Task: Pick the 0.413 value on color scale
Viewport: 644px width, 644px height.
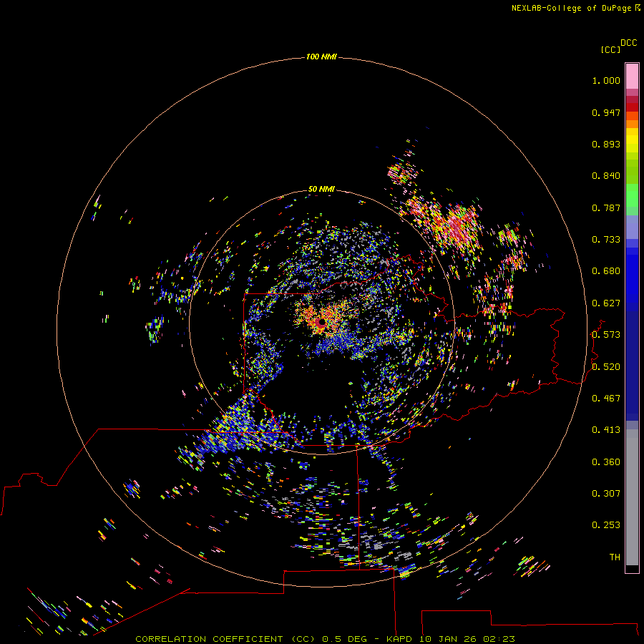Action: [606, 430]
